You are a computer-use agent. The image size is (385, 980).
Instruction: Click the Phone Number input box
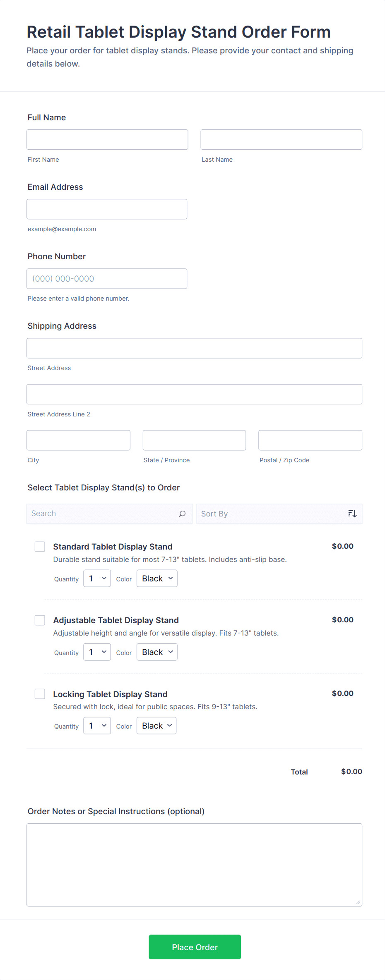pos(107,278)
